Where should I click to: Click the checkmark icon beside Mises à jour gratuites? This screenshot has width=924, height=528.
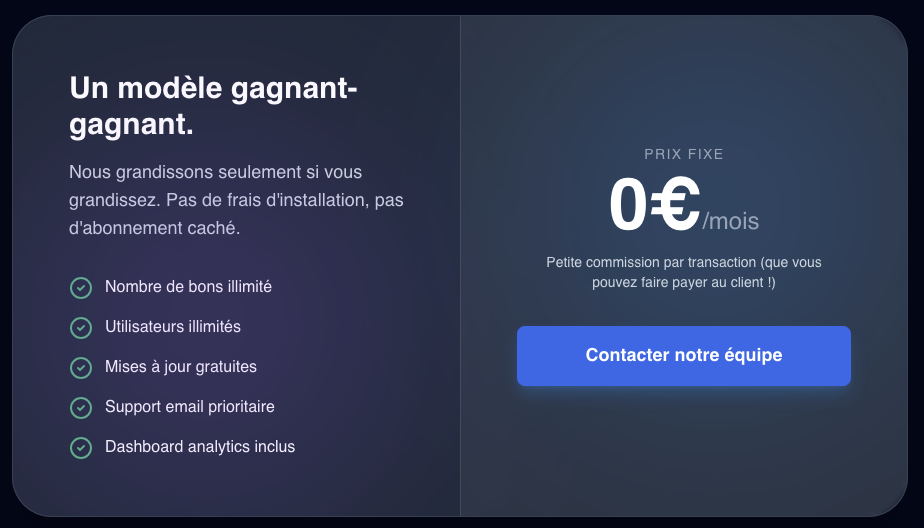point(81,368)
